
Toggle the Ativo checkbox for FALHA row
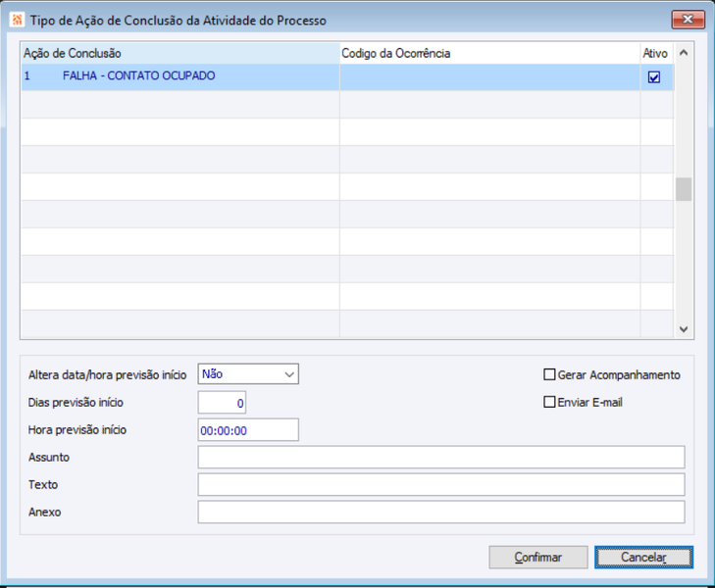pyautogui.click(x=654, y=77)
